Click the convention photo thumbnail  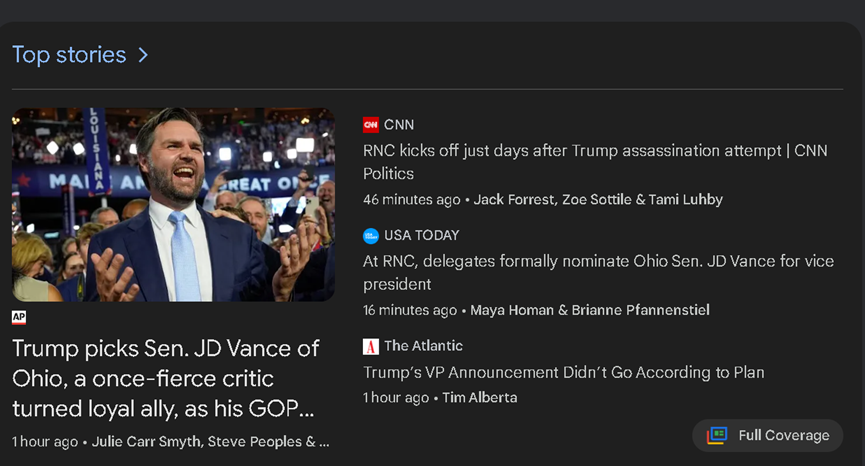click(173, 205)
